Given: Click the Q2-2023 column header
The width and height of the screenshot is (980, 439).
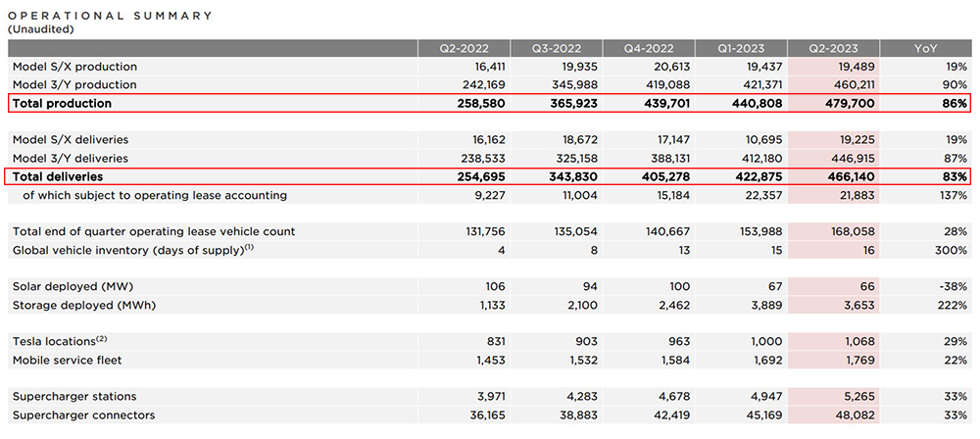Looking at the screenshot, I should click(x=833, y=48).
